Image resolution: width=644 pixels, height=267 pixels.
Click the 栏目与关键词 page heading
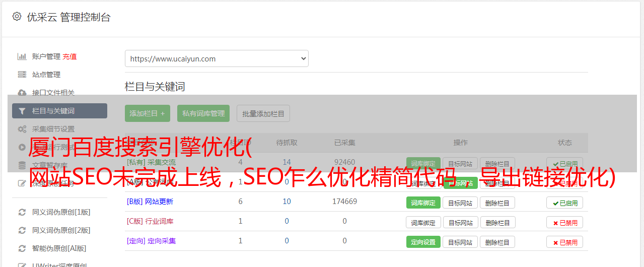tap(155, 87)
